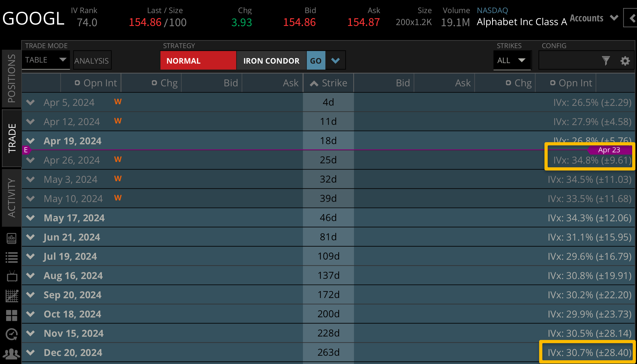Click the ANALYSIS mode button
Screen dimensions: 637x364
pos(92,61)
